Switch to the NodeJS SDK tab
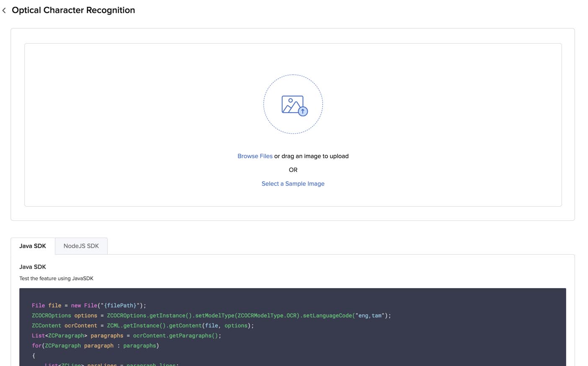Image resolution: width=588 pixels, height=366 pixels. coord(81,246)
